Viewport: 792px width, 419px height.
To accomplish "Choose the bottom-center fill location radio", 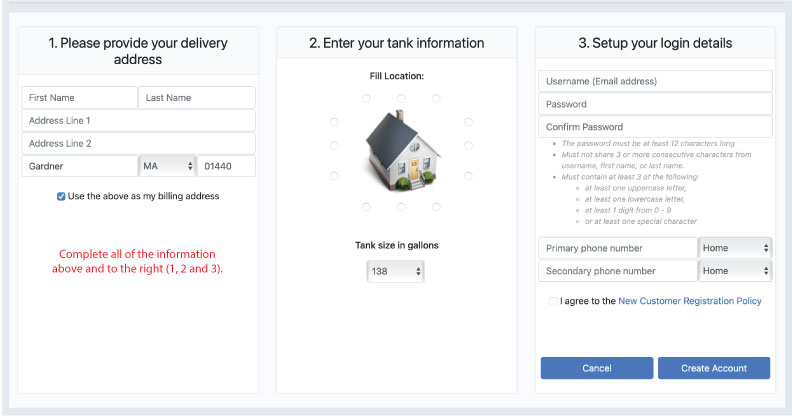I will (401, 206).
